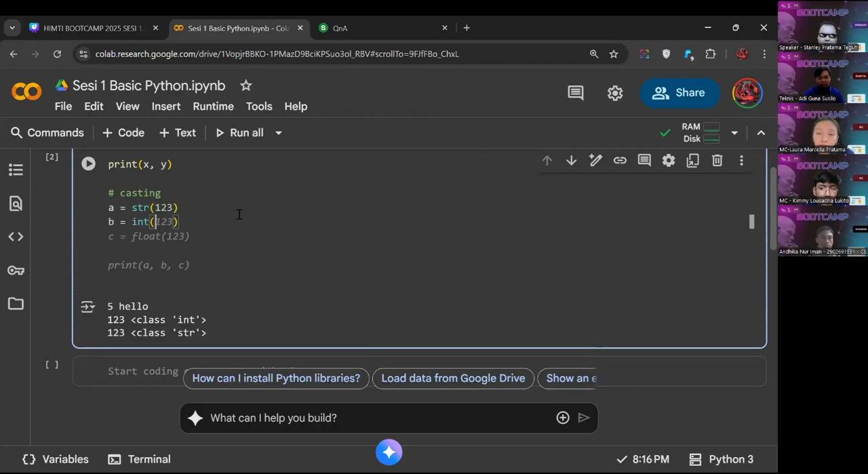Image resolution: width=868 pixels, height=474 pixels.
Task: Open find and replace in sidebar
Action: click(x=16, y=203)
